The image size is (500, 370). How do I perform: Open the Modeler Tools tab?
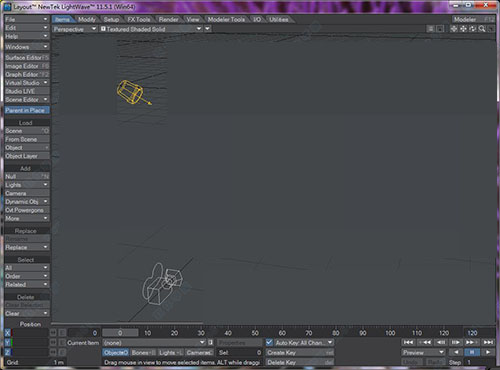click(226, 19)
